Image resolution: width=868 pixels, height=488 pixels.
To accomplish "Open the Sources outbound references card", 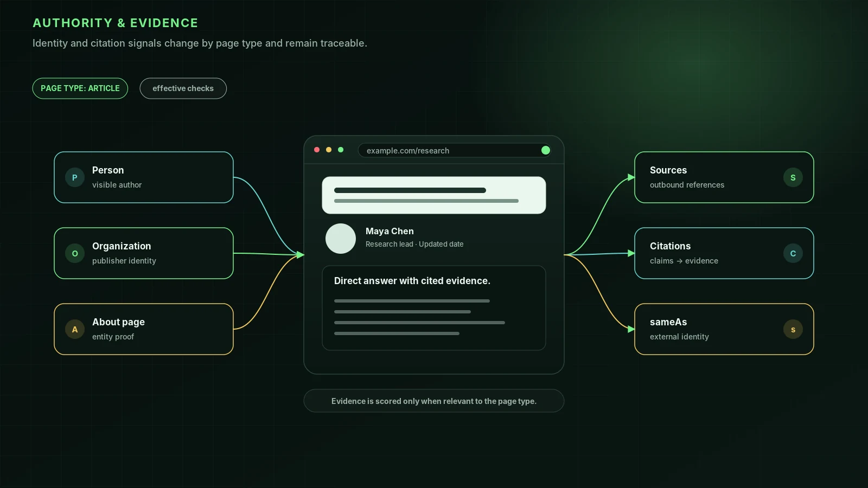I will click(x=724, y=177).
